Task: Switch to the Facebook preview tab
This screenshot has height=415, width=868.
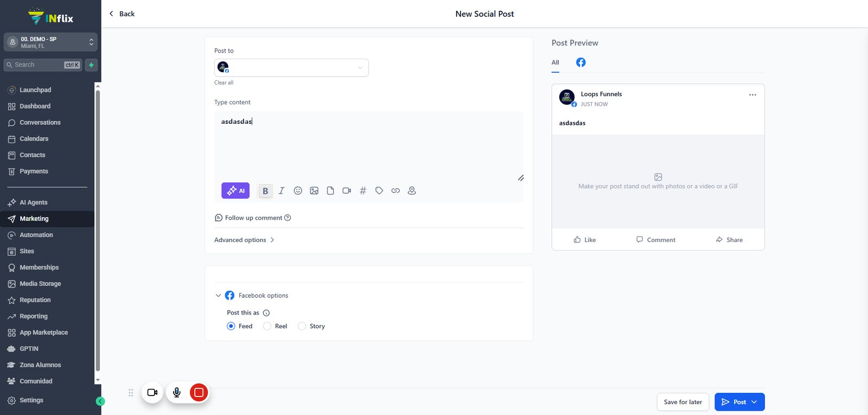Action: [581, 62]
